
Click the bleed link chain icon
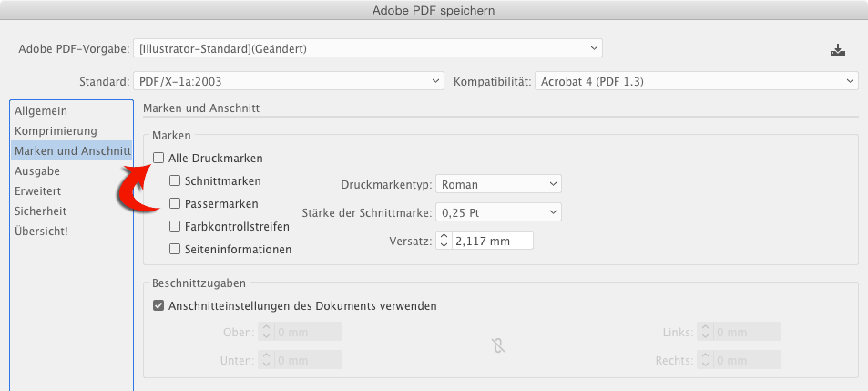[498, 346]
